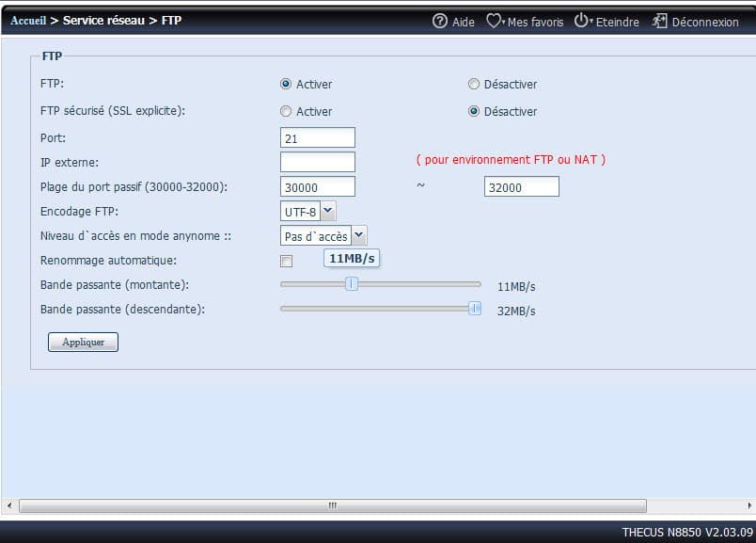The width and height of the screenshot is (756, 543).
Task: Expand the anonymous access level dropdown
Action: click(x=358, y=236)
